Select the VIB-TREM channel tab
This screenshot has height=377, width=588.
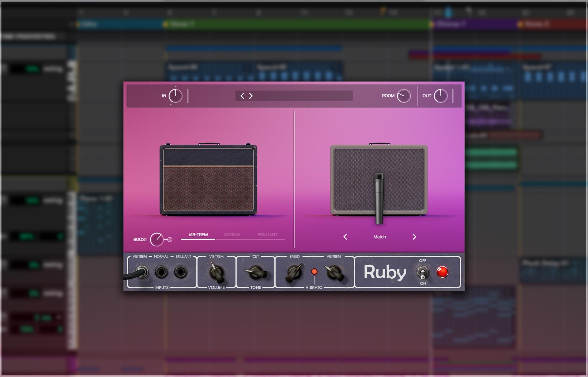[x=198, y=235]
